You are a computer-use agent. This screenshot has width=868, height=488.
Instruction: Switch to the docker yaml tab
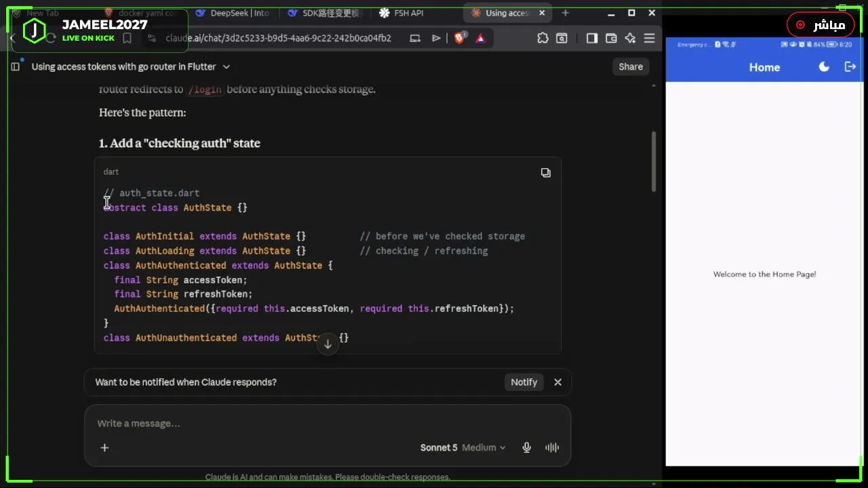(142, 13)
